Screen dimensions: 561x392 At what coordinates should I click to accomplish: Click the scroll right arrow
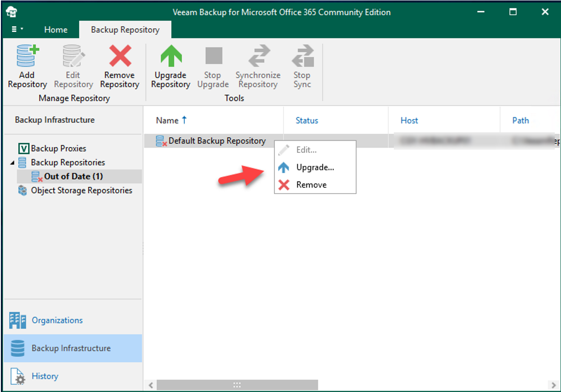tap(553, 385)
